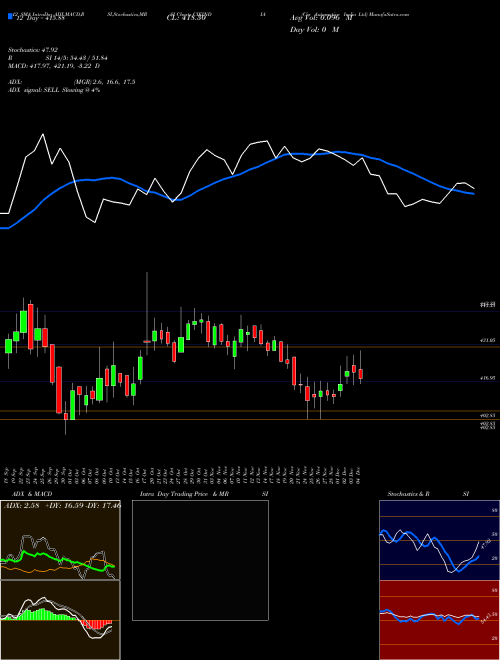Open the red RSI chart panel
500x660 pixels.
(x=439, y=620)
